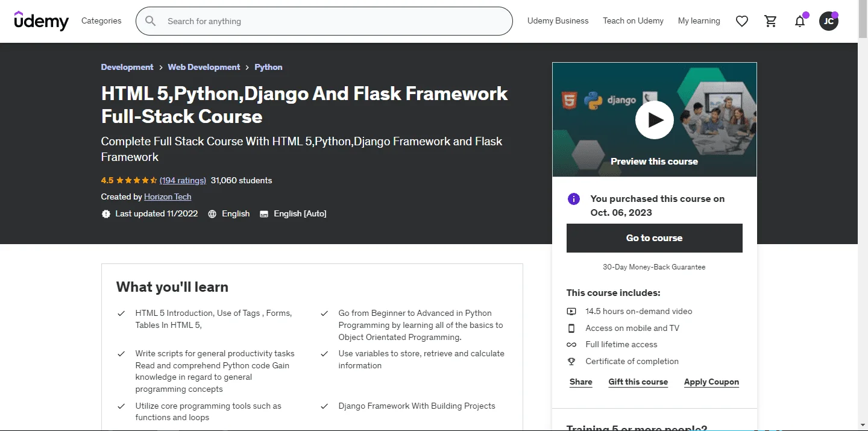Open the JC profile avatar
The image size is (868, 431).
click(829, 21)
